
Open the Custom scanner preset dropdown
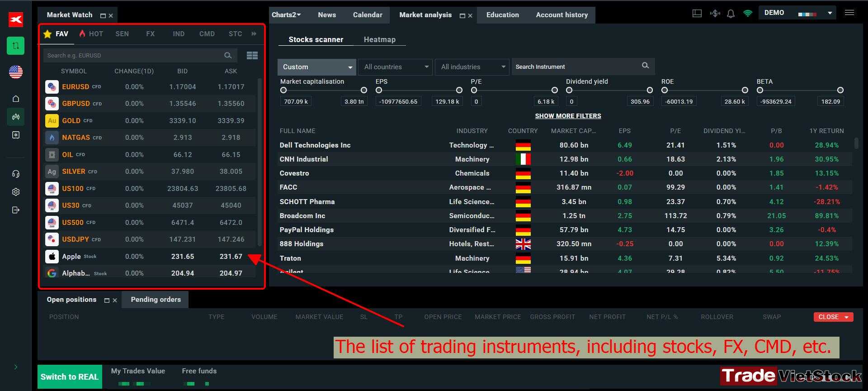[316, 67]
